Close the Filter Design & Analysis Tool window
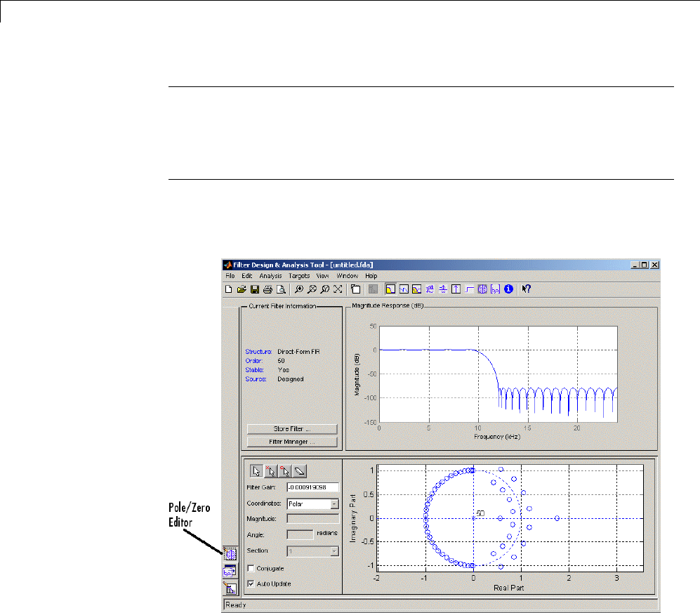Viewport: 700px width, 613px height. point(654,265)
